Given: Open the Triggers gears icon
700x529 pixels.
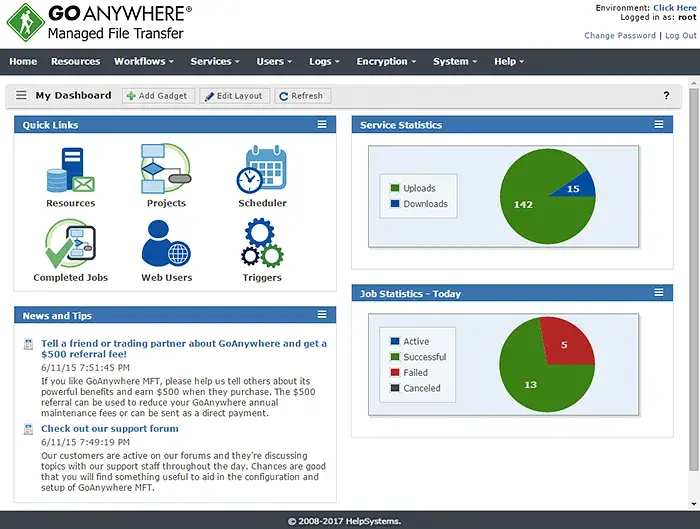Looking at the screenshot, I should 262,244.
